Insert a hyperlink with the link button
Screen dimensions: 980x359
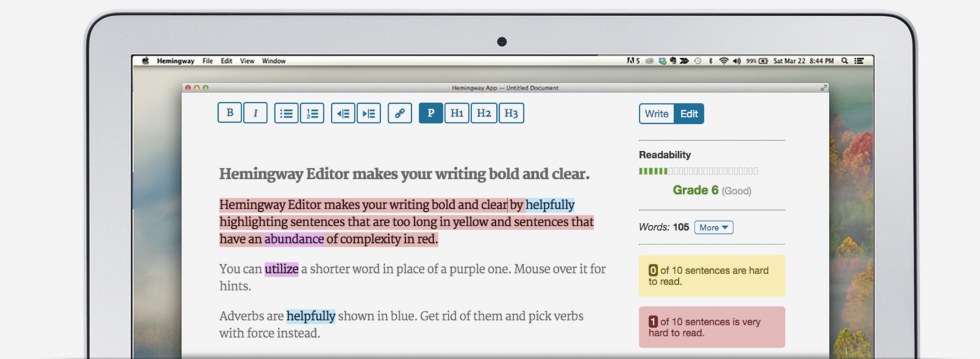tap(400, 113)
